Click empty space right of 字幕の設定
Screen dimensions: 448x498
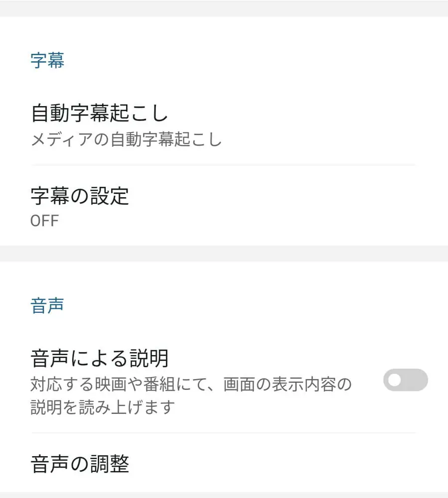click(299, 205)
